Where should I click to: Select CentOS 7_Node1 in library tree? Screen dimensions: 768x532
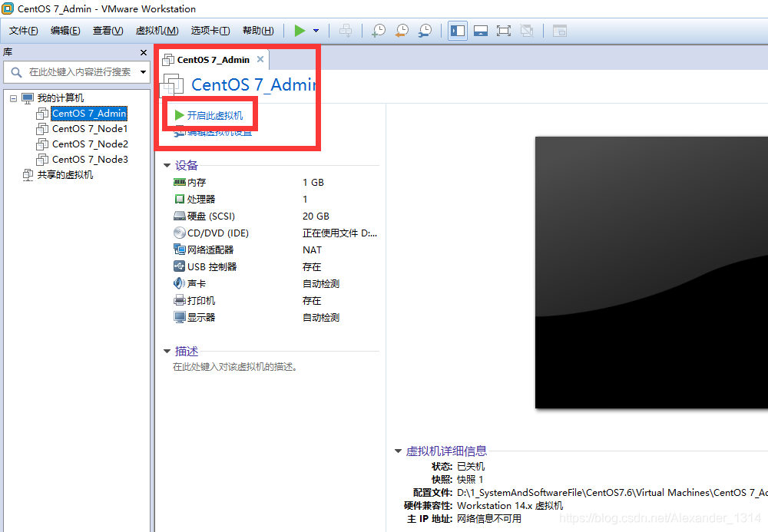(x=90, y=129)
